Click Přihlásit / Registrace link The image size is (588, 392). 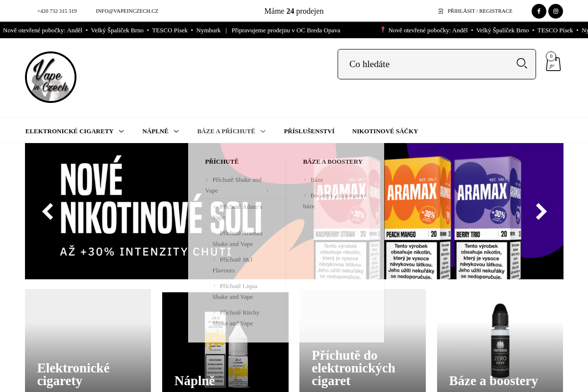coord(480,11)
